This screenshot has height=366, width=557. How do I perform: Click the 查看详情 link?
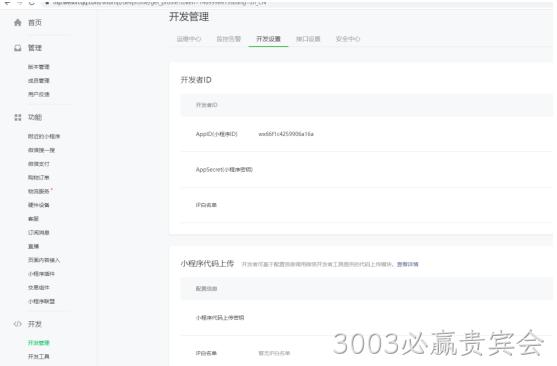pyautogui.click(x=407, y=264)
